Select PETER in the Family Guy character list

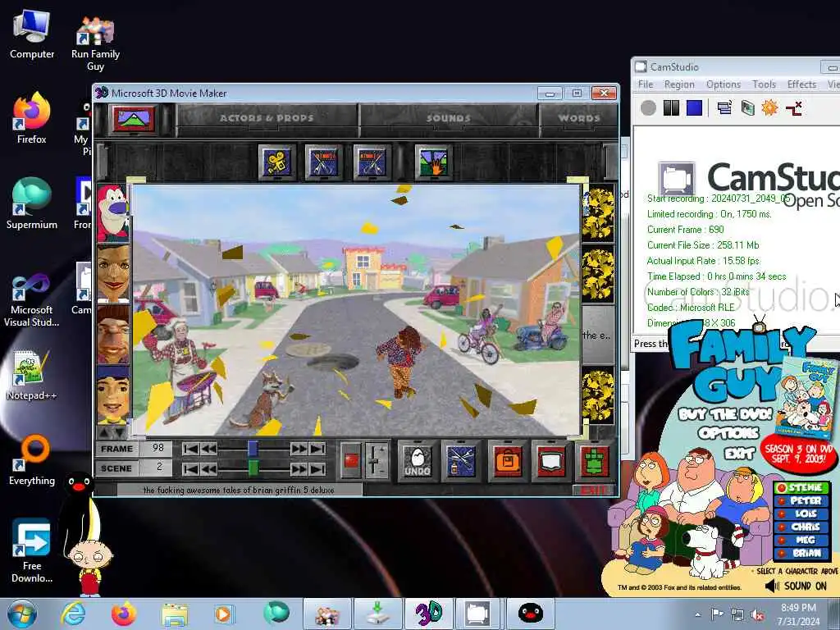click(802, 500)
